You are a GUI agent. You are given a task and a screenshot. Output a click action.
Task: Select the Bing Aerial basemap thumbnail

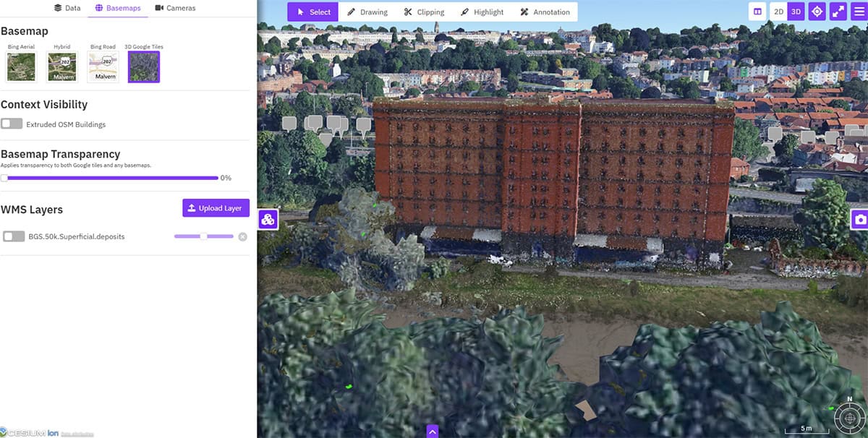(21, 66)
